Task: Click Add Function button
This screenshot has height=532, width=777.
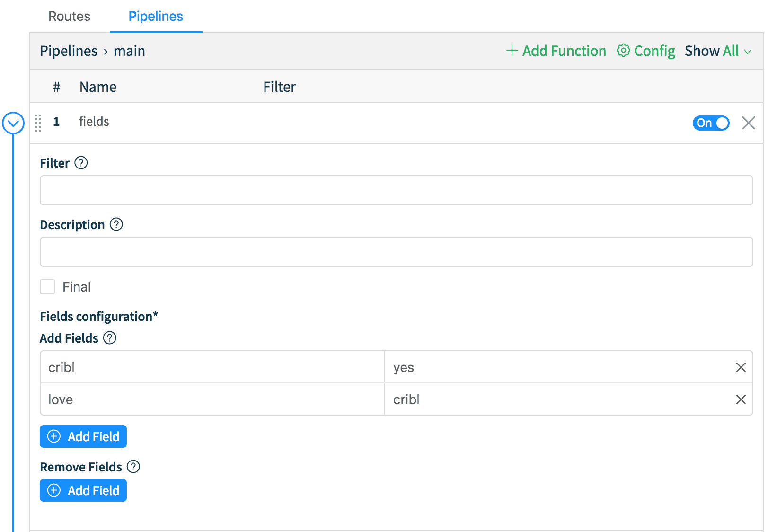Action: click(556, 51)
